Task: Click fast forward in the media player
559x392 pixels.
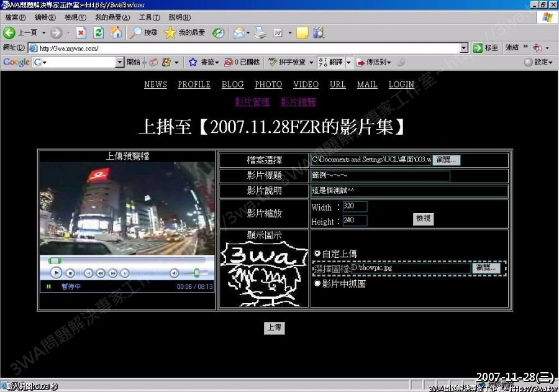Action: [x=113, y=273]
